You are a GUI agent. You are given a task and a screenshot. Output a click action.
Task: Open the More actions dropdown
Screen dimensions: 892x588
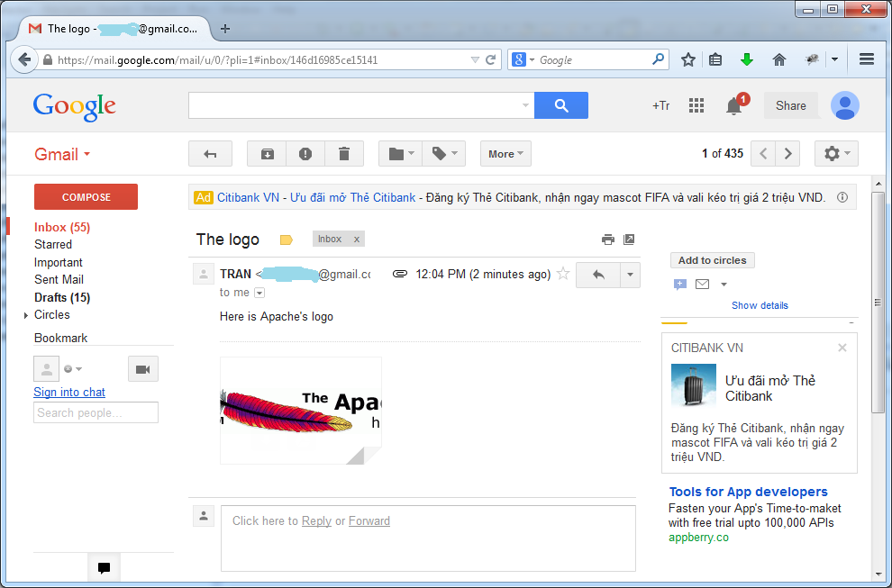pos(505,154)
